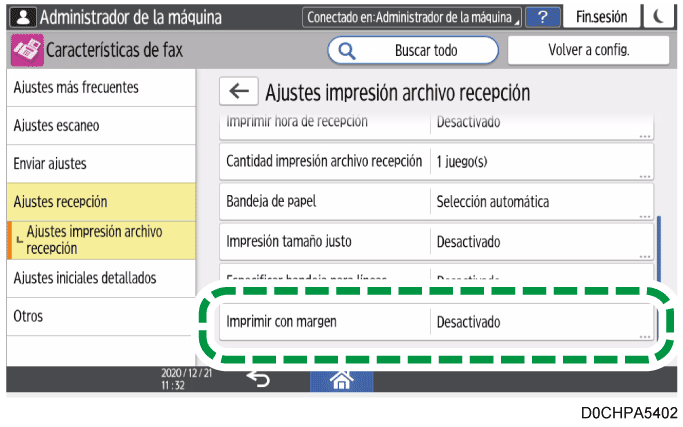Click the blue vertical scrollbar on right

[x=659, y=260]
